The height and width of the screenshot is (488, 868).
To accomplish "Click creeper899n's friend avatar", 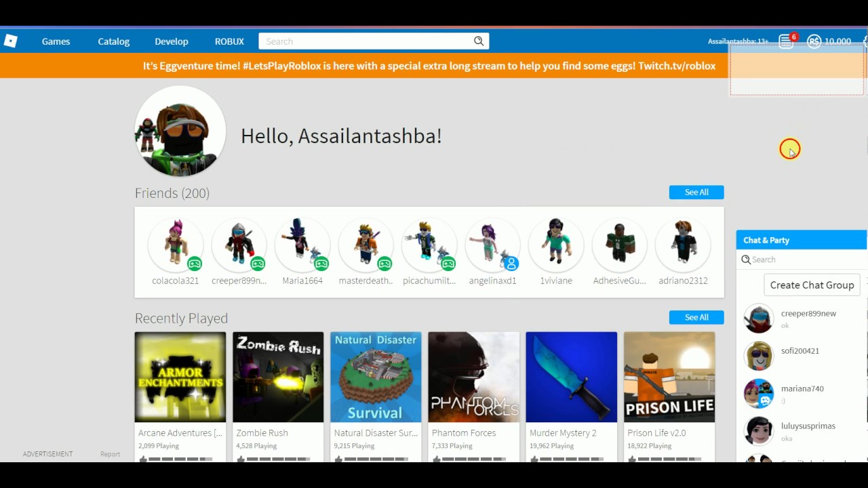I will tap(239, 244).
